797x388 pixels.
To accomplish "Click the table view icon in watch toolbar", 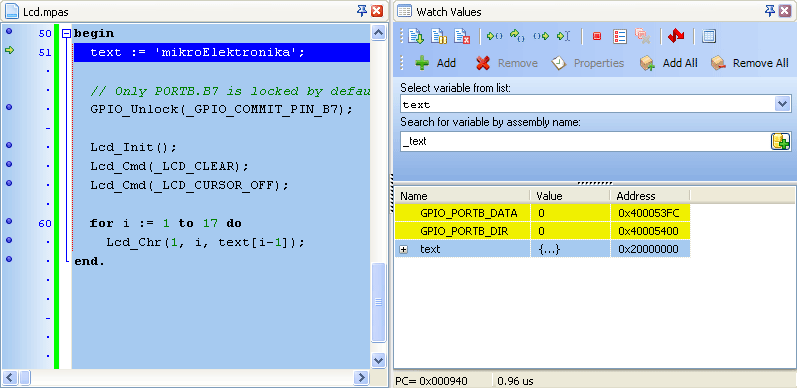I will point(709,36).
